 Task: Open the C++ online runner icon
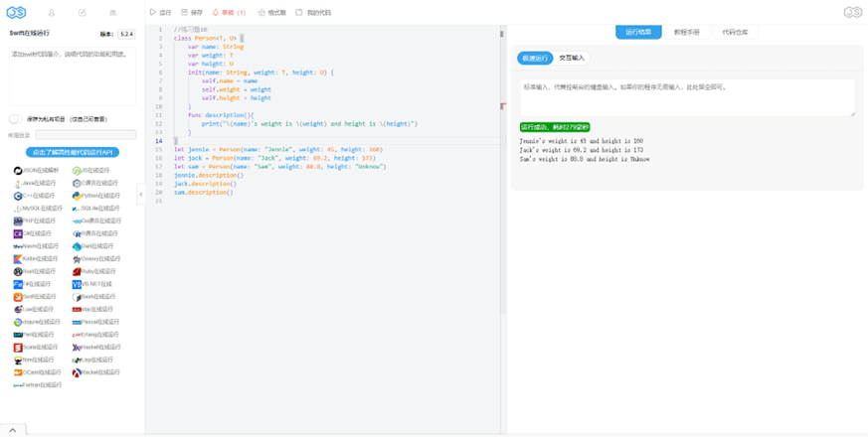(x=18, y=196)
